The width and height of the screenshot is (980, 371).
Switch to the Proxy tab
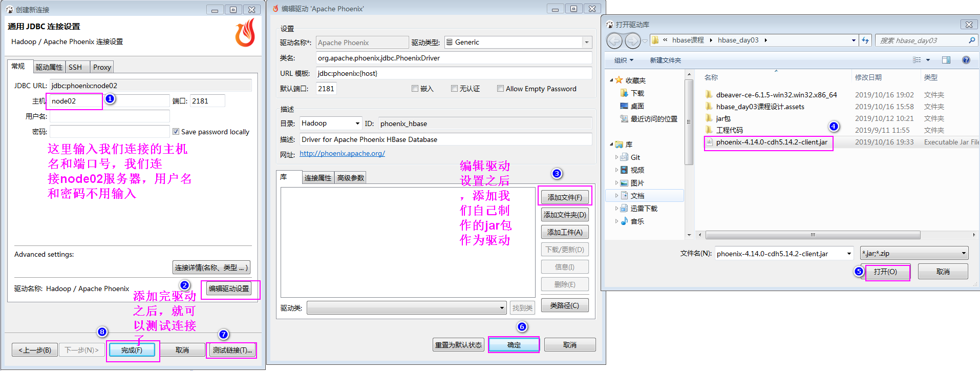102,67
